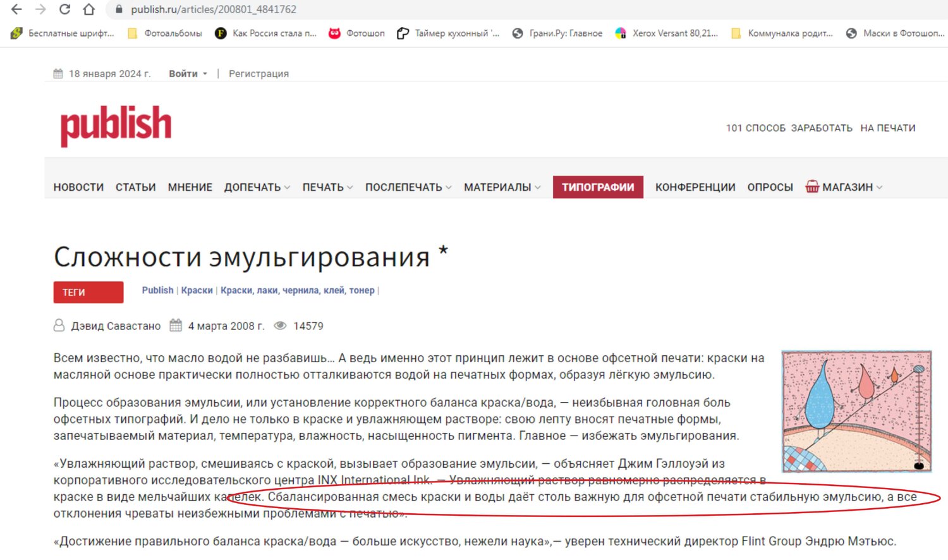948x560 pixels.
Task: Click the calendar icon beside 18 января 2024
Action: tap(58, 74)
